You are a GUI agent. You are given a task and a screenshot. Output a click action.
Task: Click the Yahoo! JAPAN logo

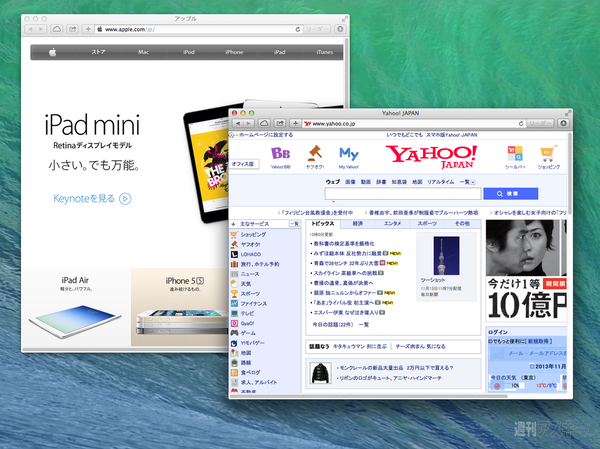pyautogui.click(x=431, y=157)
